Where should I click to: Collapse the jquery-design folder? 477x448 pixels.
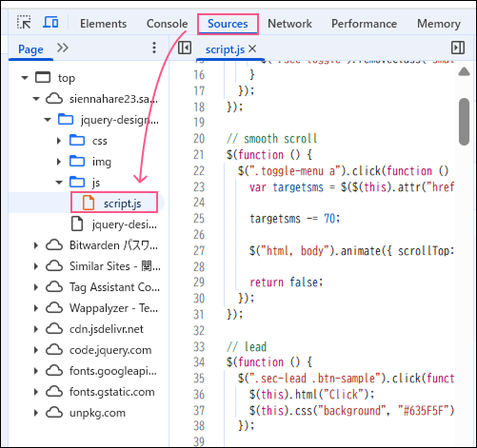click(x=48, y=120)
